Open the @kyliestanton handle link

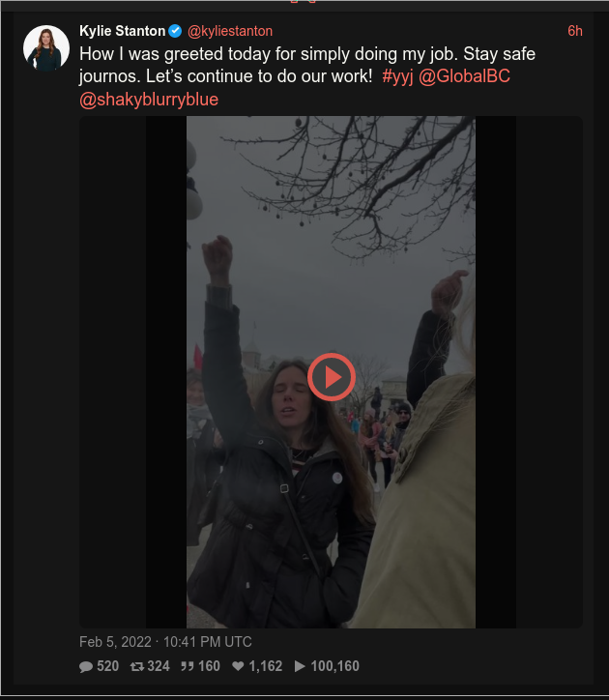tap(230, 31)
